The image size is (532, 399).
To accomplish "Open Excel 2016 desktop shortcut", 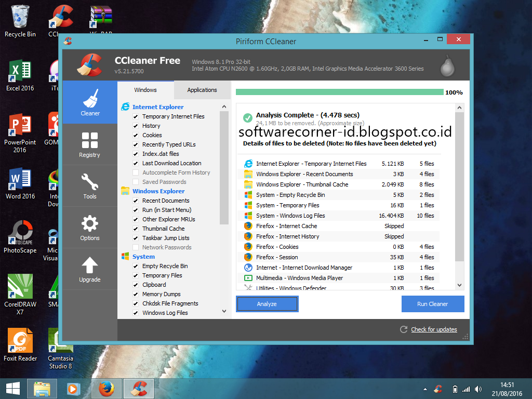I will [20, 75].
